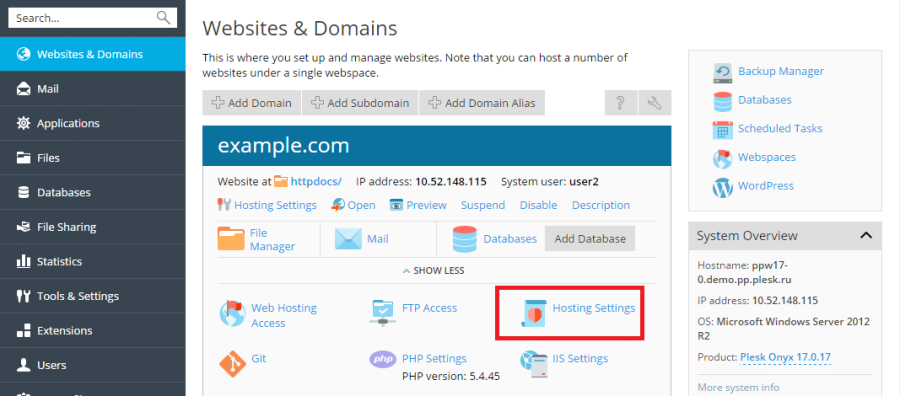The width and height of the screenshot is (900, 396).
Task: Click the search magnifier icon
Action: [x=164, y=18]
